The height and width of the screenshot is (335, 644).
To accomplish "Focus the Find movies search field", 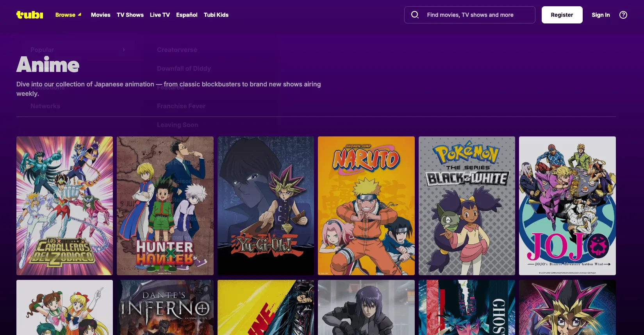I will 470,15.
